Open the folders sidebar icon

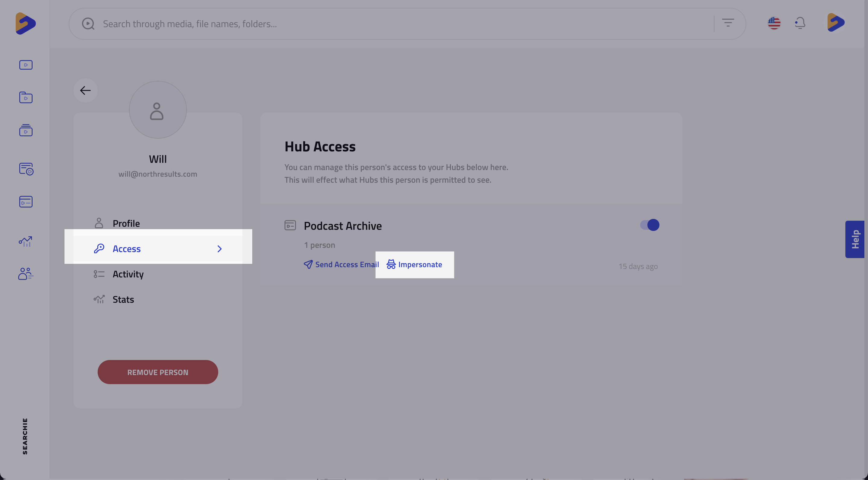(x=26, y=97)
